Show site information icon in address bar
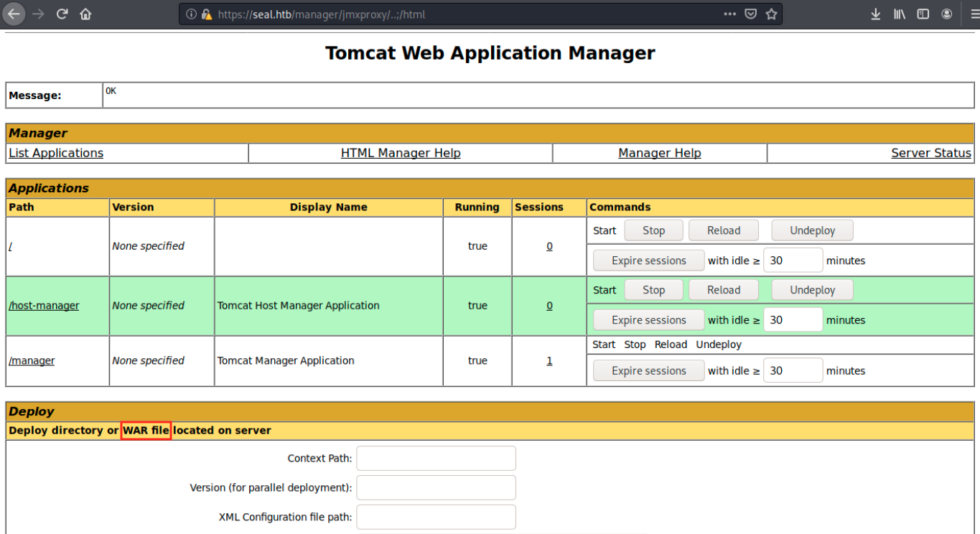 pos(192,14)
